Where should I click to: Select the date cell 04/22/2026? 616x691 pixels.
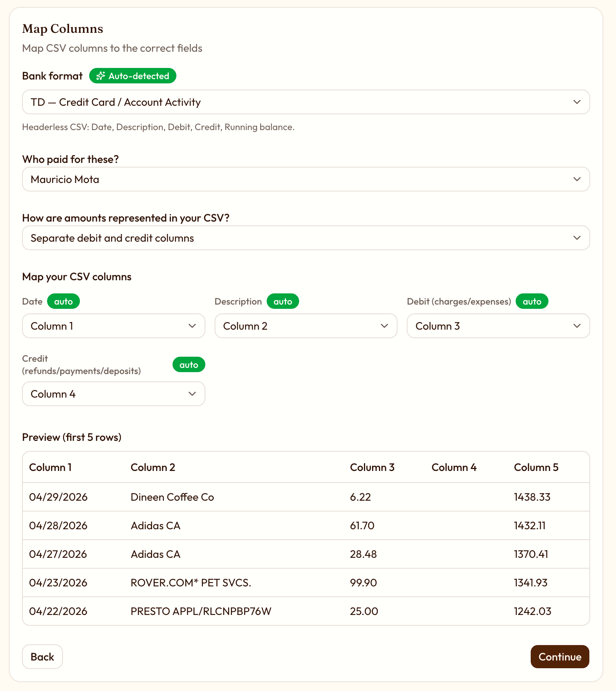[58, 611]
